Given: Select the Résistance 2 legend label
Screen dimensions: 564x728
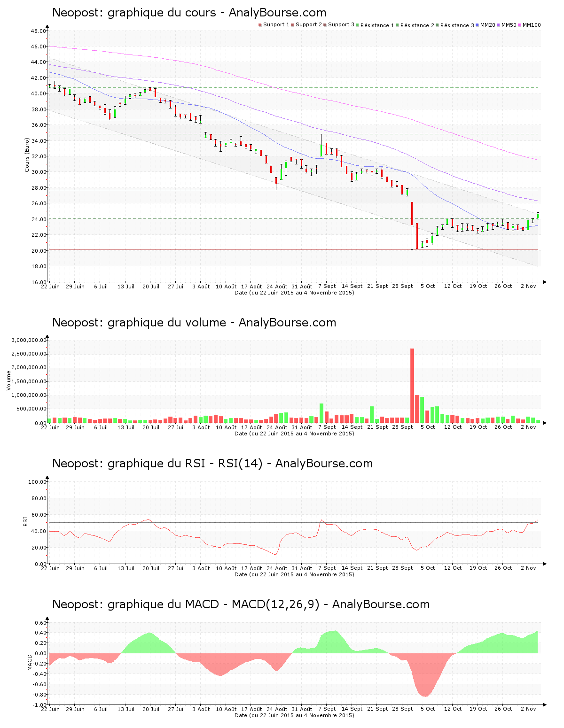Looking at the screenshot, I should click(x=417, y=25).
